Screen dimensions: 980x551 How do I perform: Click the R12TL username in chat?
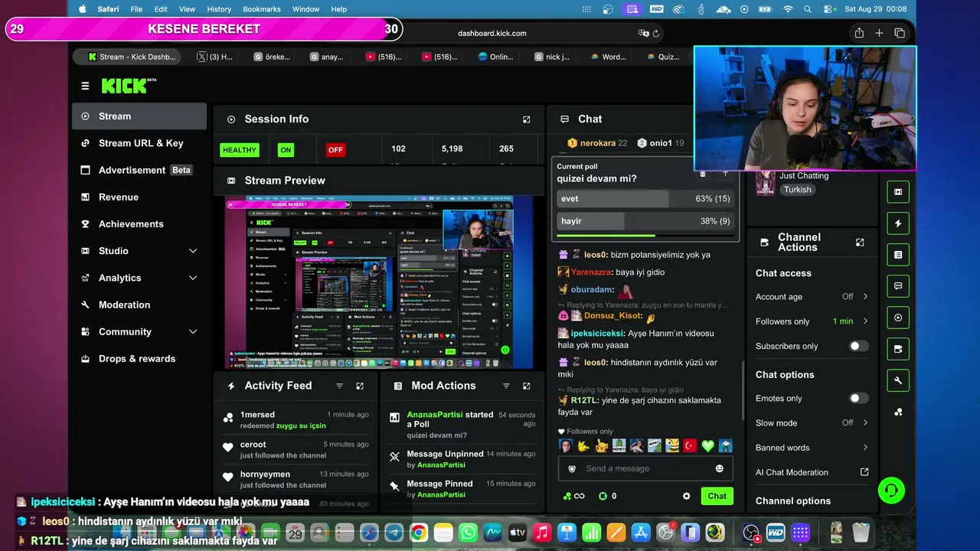(x=584, y=400)
